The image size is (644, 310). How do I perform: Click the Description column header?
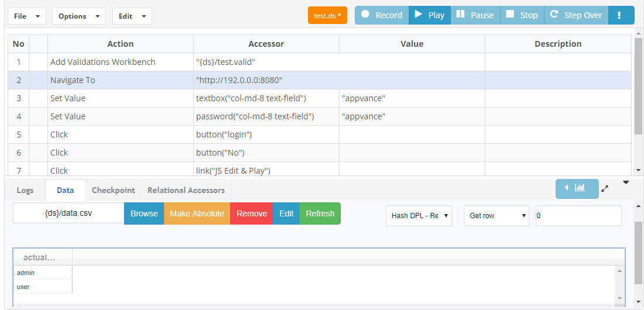558,44
